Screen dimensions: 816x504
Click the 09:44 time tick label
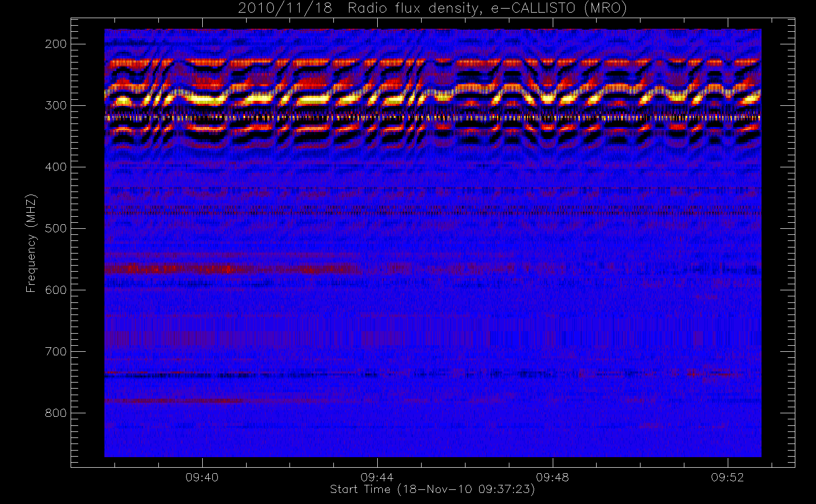coord(377,477)
